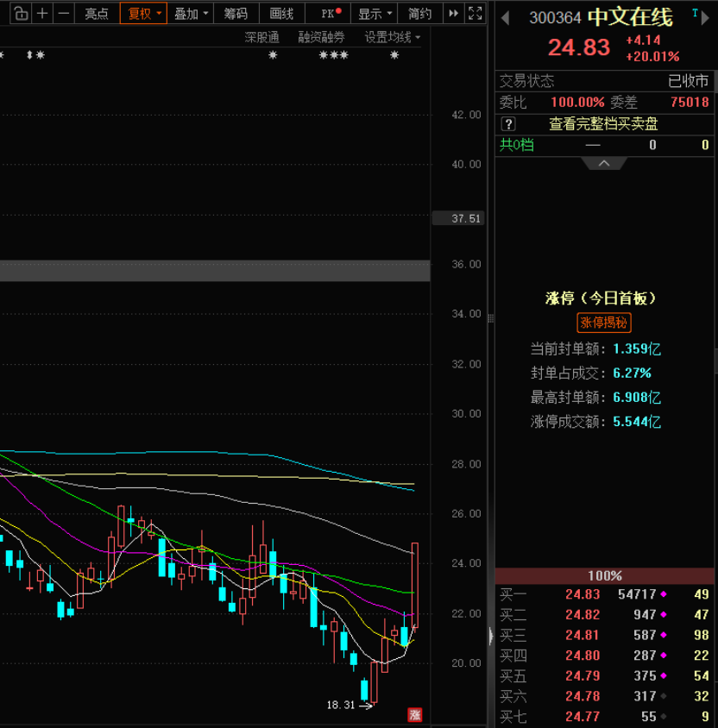Open the 筹码 chip distribution
718x728 pixels.
click(236, 14)
